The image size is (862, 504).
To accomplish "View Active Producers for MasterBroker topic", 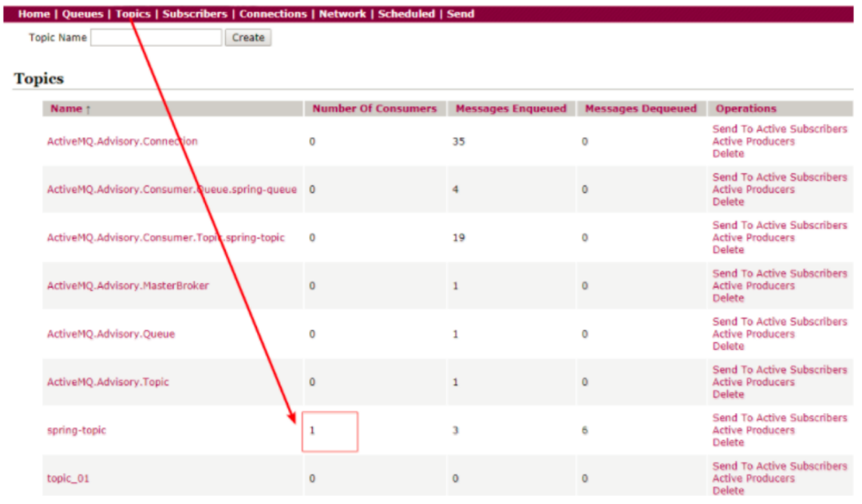I will 753,285.
